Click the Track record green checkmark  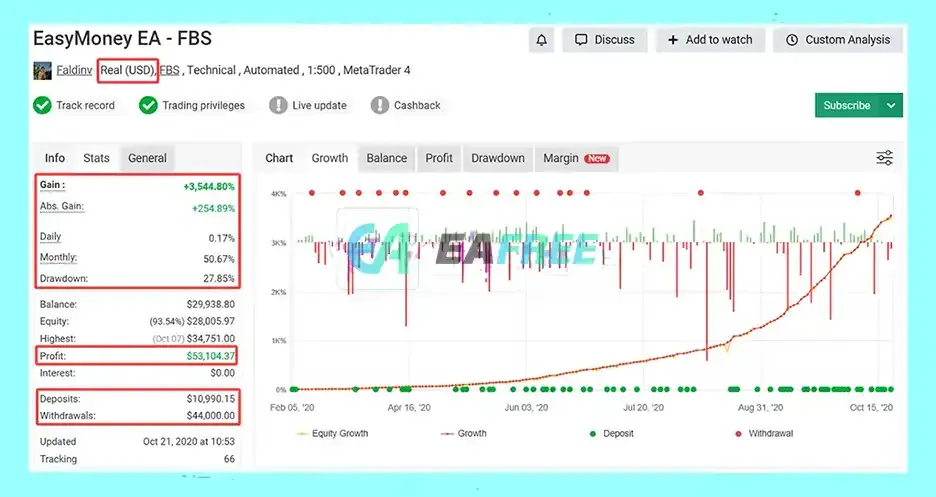click(x=42, y=106)
